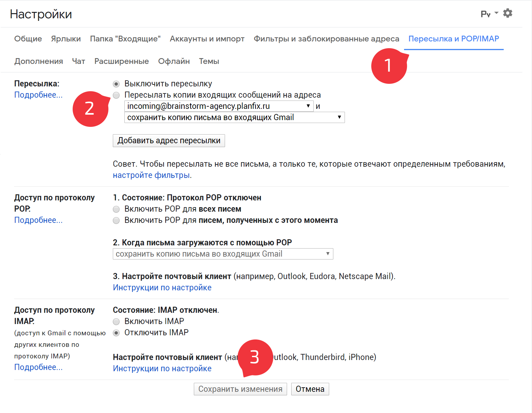The image size is (532, 413).
Task: Open the settings gear icon
Action: click(508, 13)
